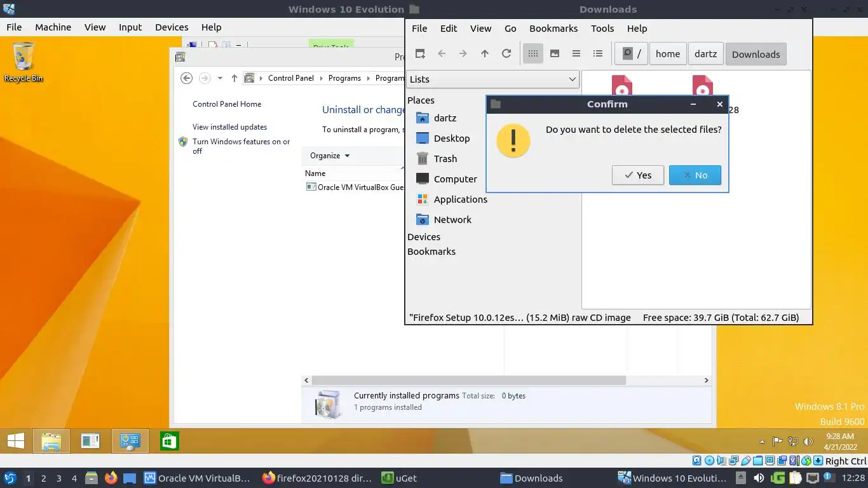Viewport: 868px width, 488px height.
Task: Go back in the Downloads file manager toolbar
Action: tap(442, 54)
